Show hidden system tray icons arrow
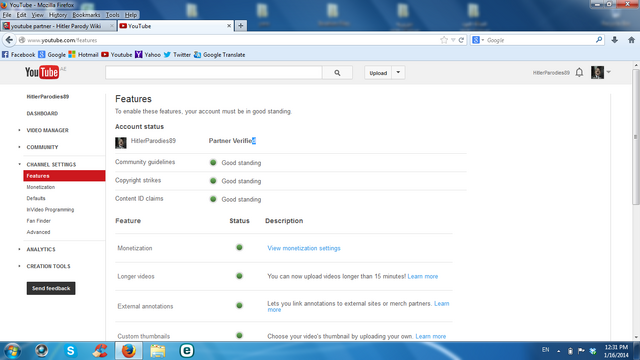This screenshot has height=360, width=640. (558, 351)
